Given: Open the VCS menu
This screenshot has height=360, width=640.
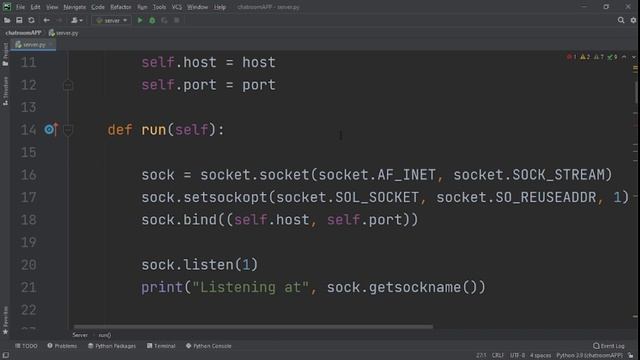Looking at the screenshot, I should (x=177, y=7).
